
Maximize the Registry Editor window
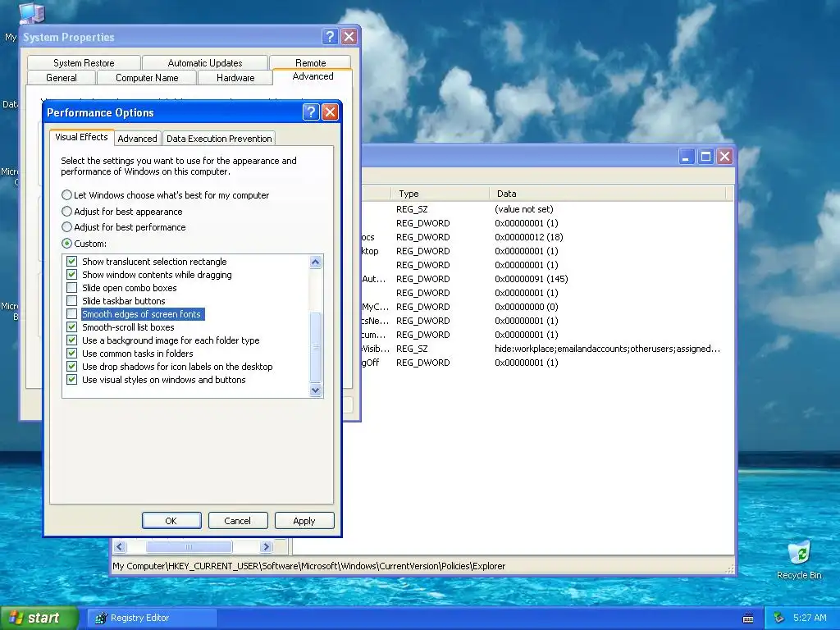[705, 157]
